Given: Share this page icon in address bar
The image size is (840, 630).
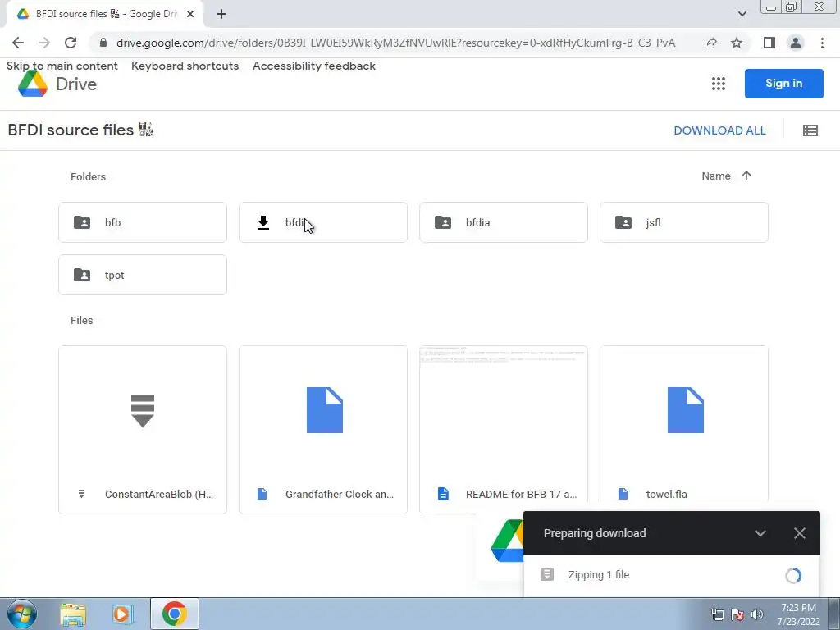Looking at the screenshot, I should pyautogui.click(x=710, y=43).
